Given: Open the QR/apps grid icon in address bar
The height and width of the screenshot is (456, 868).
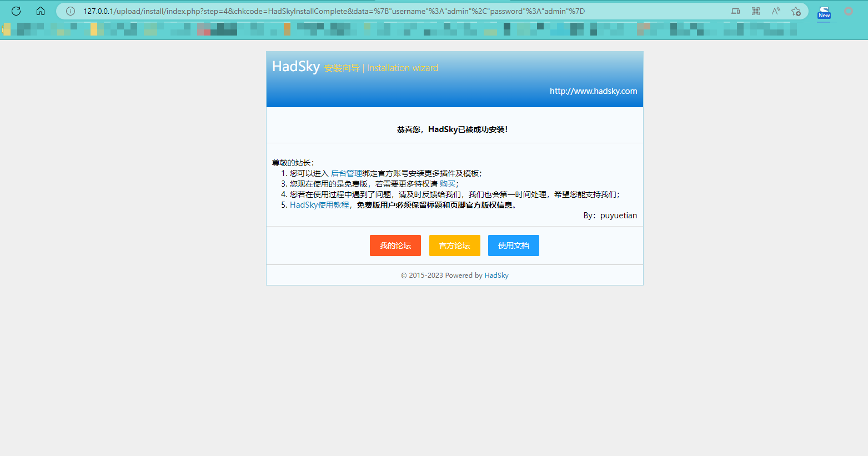Looking at the screenshot, I should pyautogui.click(x=756, y=11).
